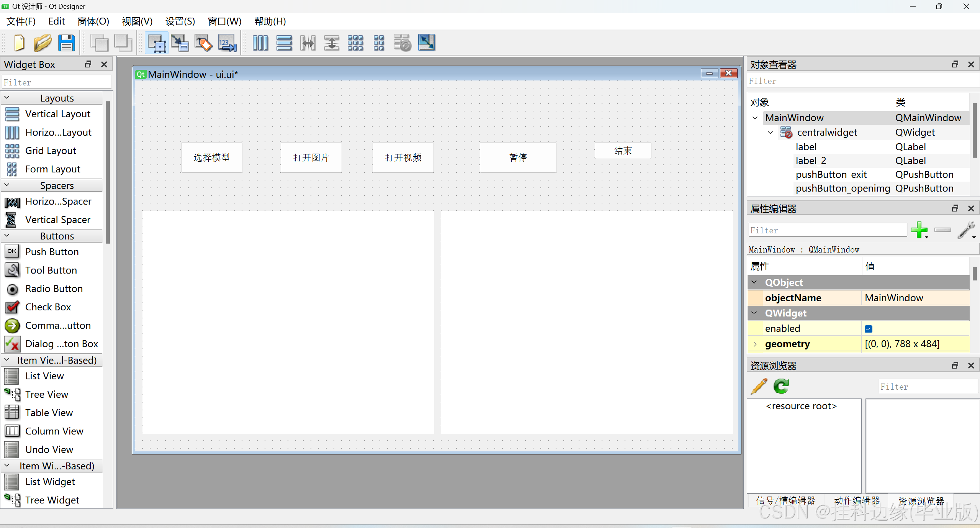Click the 暂停 button on the form
This screenshot has width=980, height=528.
click(x=518, y=157)
